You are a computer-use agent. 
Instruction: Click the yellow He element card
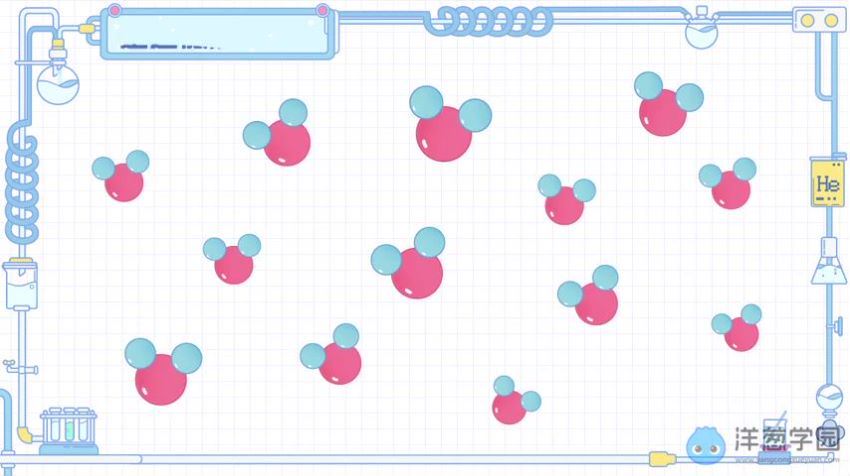(827, 182)
